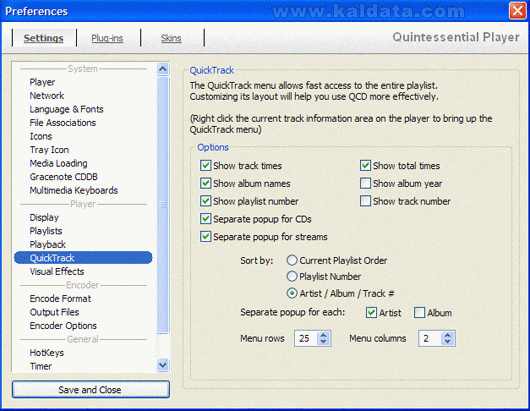Increase Menu columns with up arrow

(448, 335)
